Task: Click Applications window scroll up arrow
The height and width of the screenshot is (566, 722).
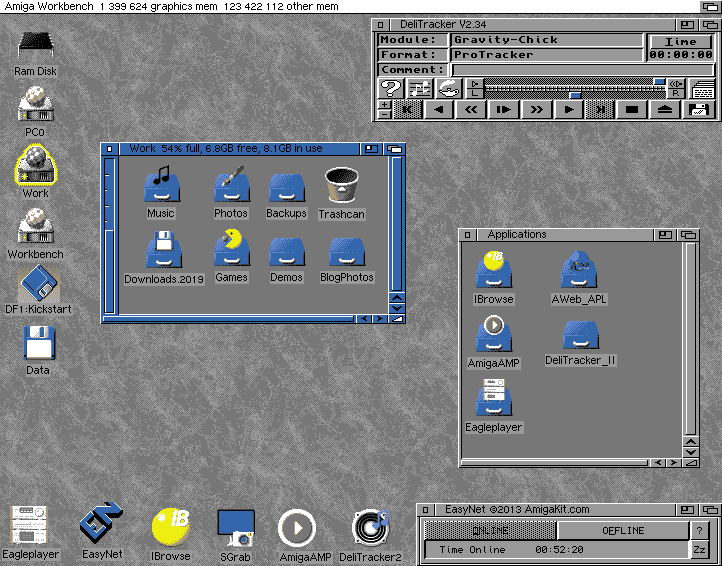Action: [x=690, y=441]
